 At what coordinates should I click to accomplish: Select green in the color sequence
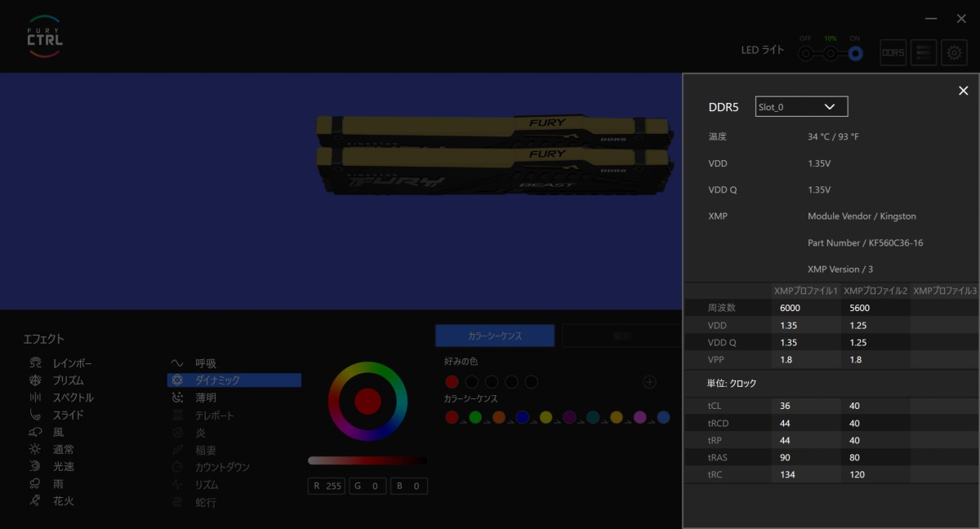tap(475, 417)
